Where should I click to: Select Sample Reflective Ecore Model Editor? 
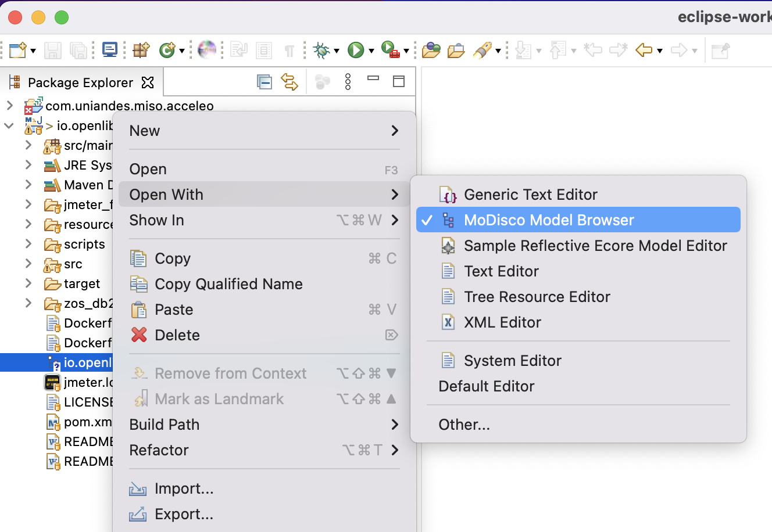(578, 246)
